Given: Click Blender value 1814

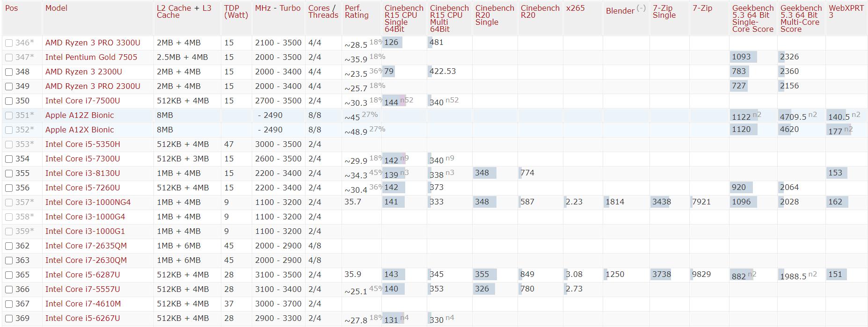Looking at the screenshot, I should coord(615,202).
